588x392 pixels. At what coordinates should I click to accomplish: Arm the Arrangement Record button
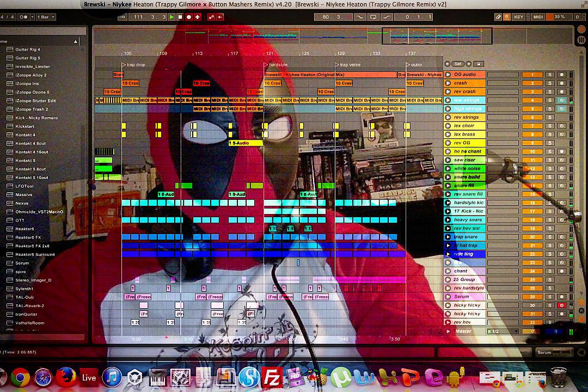189,17
